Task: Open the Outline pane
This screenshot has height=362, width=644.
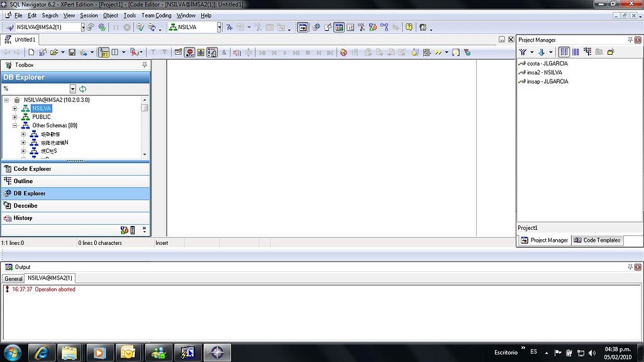Action: (76, 181)
